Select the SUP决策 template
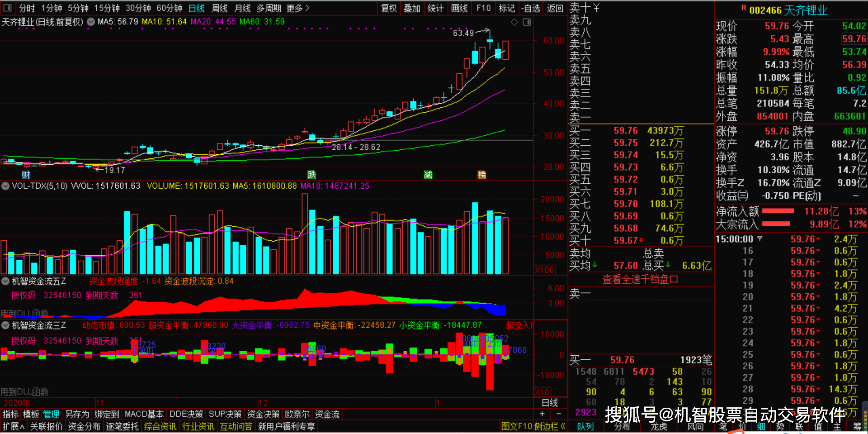868x434 pixels. coord(225,414)
